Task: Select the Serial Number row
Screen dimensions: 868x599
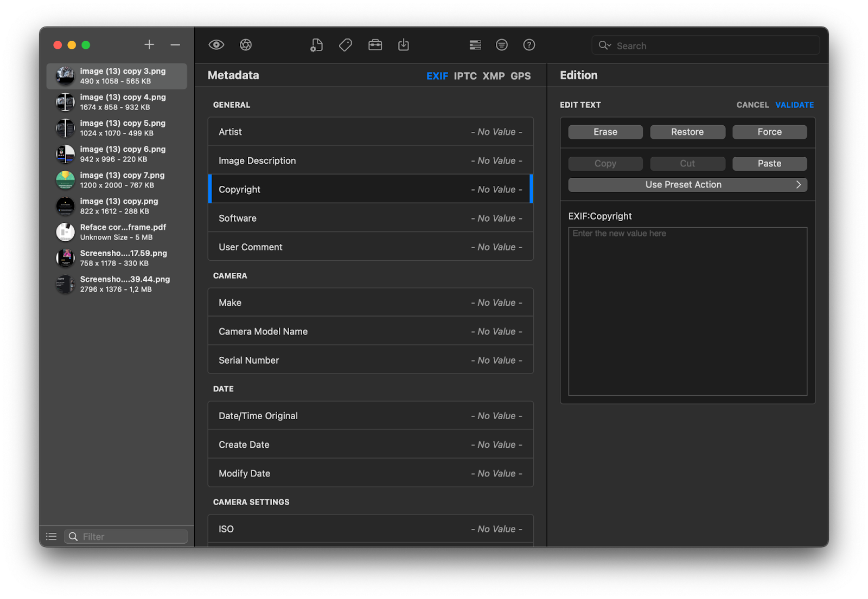Action: (371, 360)
